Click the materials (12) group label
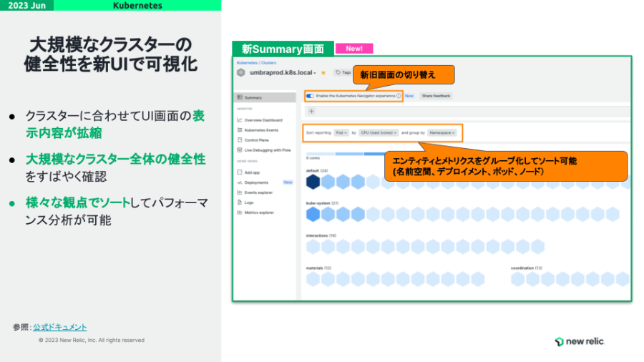 click(x=318, y=268)
